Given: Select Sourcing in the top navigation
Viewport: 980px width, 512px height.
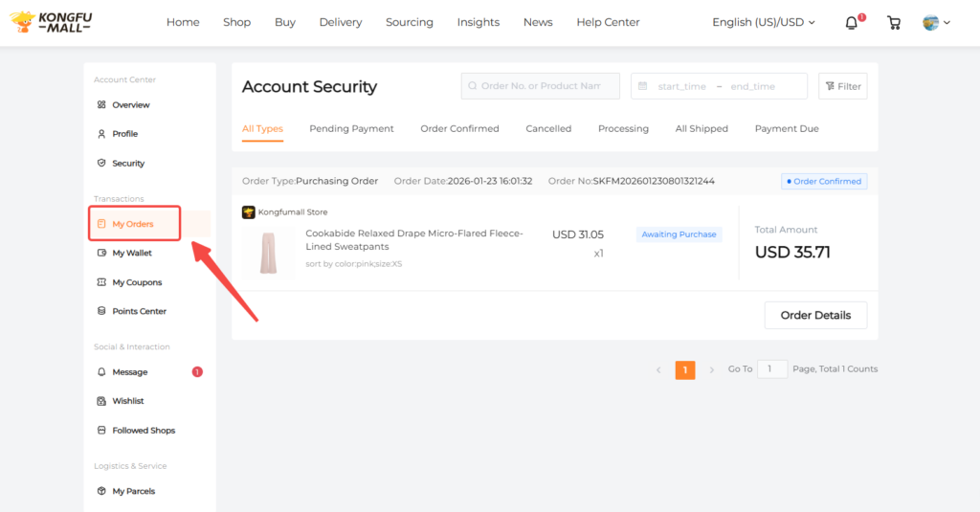Looking at the screenshot, I should [x=409, y=22].
